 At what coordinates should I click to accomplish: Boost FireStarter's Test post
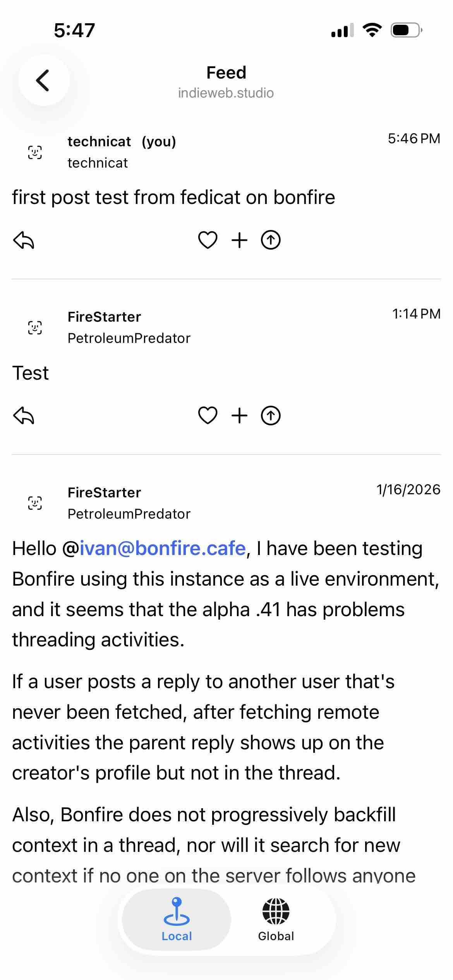point(271,416)
